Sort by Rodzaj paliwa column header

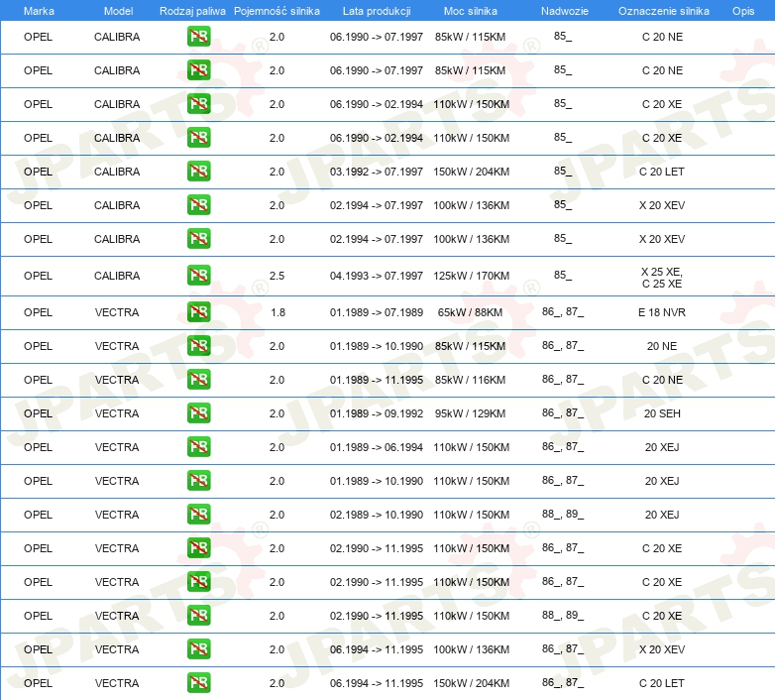click(192, 11)
